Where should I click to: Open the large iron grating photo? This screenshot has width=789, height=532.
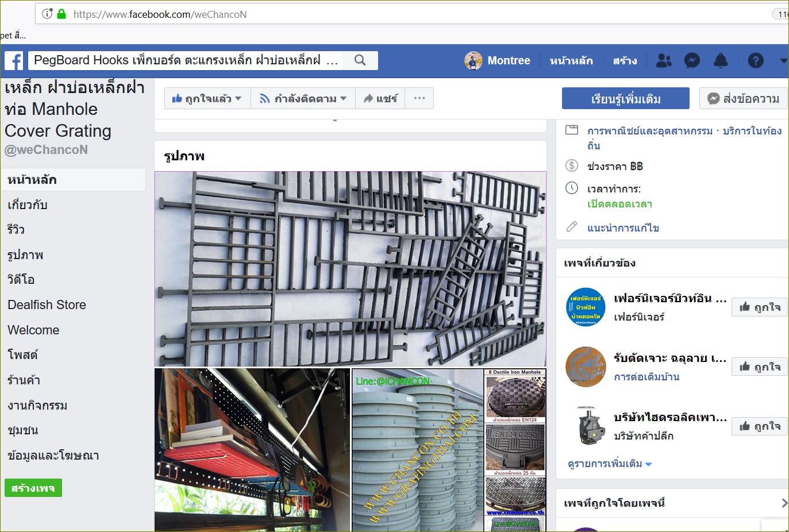click(x=351, y=269)
